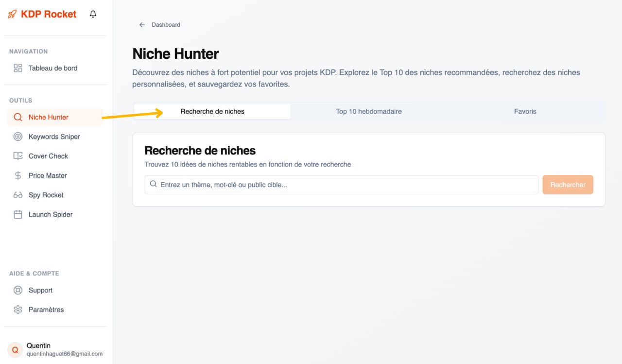Click the KDP Rocket brand name
The height and width of the screenshot is (364, 622).
tap(49, 14)
